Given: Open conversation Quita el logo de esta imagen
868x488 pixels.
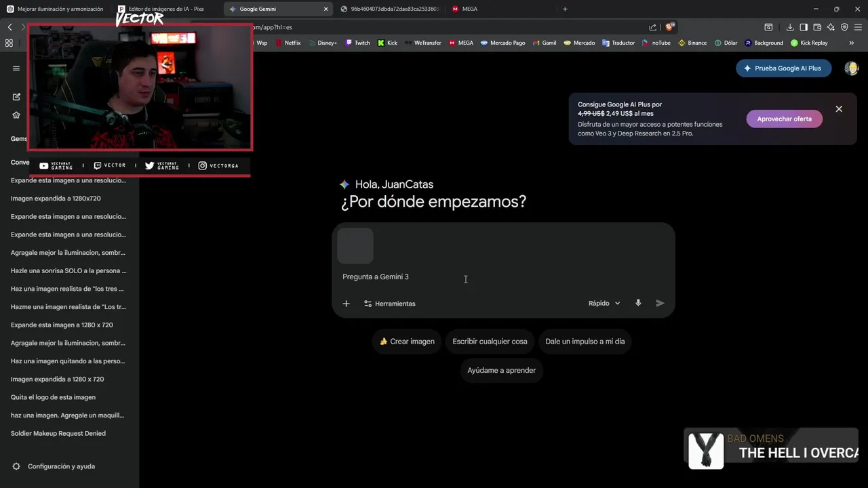Looking at the screenshot, I should coord(53,397).
